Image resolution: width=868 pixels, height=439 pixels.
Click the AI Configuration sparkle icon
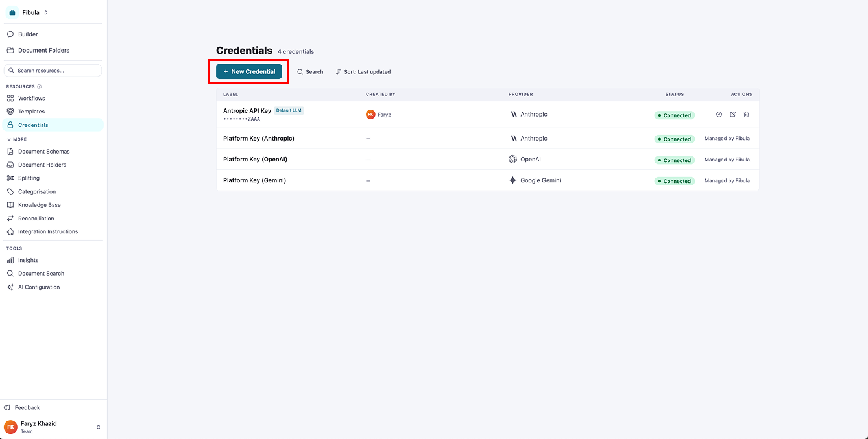point(10,287)
